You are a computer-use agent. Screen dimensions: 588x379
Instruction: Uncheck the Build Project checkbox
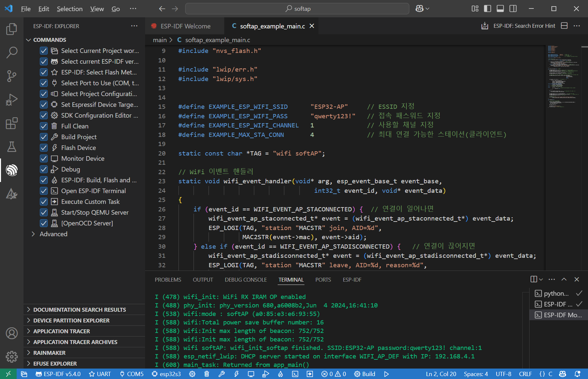click(44, 137)
